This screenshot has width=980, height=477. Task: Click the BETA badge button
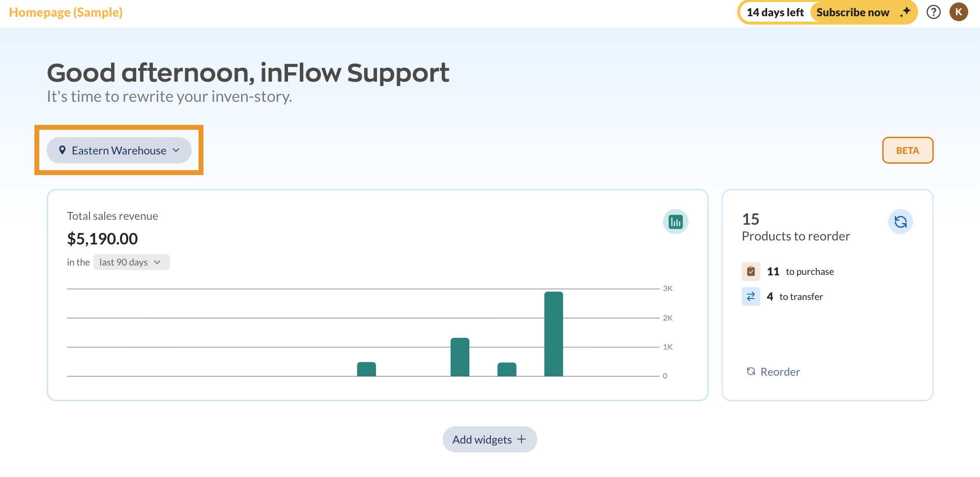907,150
